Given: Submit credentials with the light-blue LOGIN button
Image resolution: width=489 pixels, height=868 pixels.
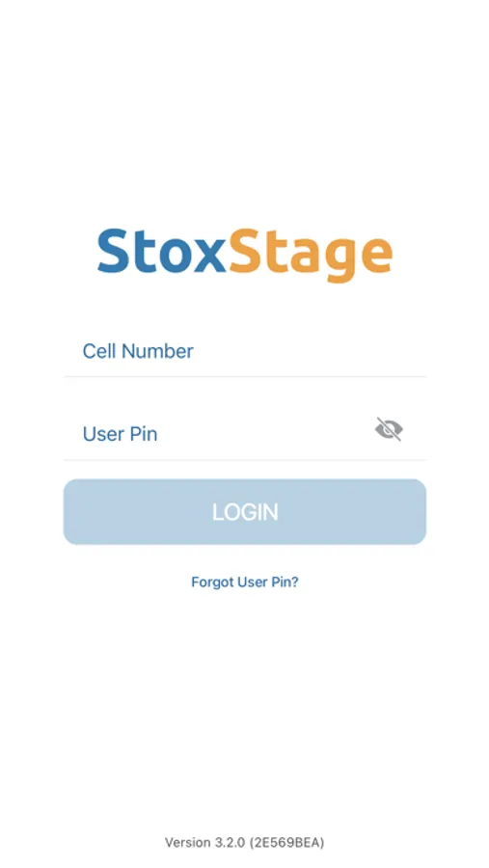Looking at the screenshot, I should [245, 512].
